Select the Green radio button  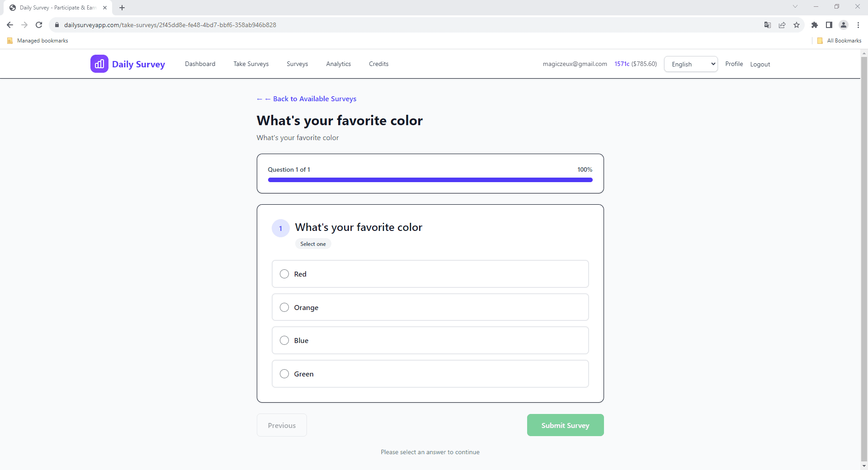click(x=284, y=374)
